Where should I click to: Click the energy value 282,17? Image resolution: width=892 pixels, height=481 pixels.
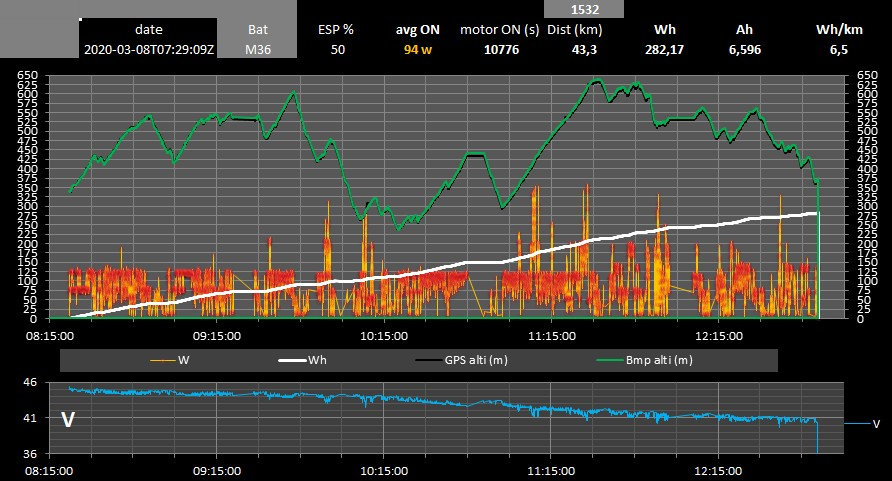[664, 49]
